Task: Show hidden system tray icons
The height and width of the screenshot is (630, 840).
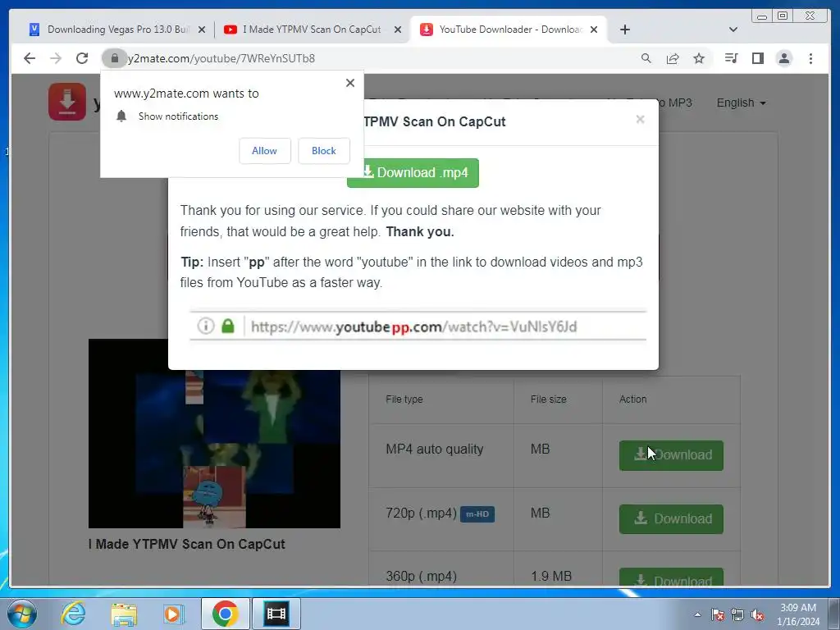Action: click(x=697, y=614)
